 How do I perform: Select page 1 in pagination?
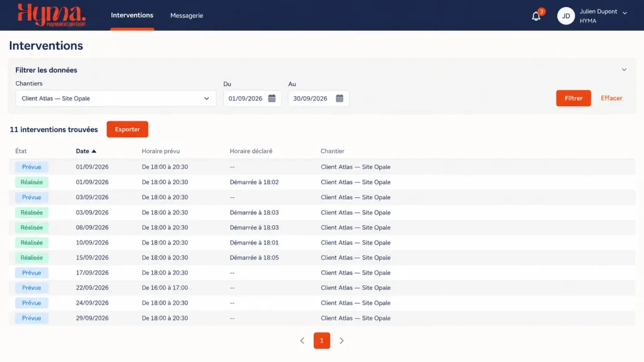pyautogui.click(x=321, y=341)
